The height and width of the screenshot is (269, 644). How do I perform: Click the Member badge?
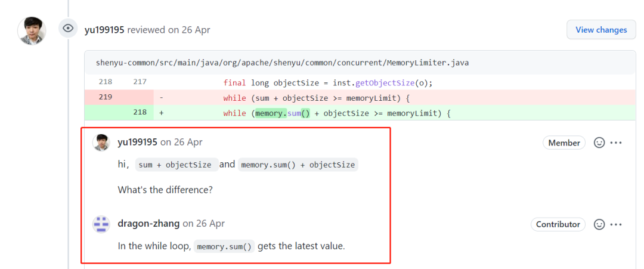click(x=564, y=143)
